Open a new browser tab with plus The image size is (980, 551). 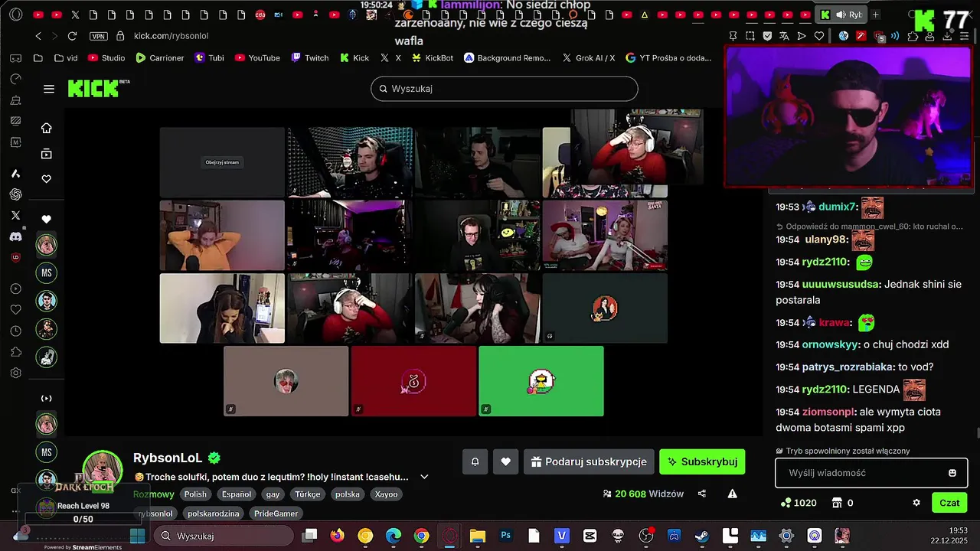[875, 15]
